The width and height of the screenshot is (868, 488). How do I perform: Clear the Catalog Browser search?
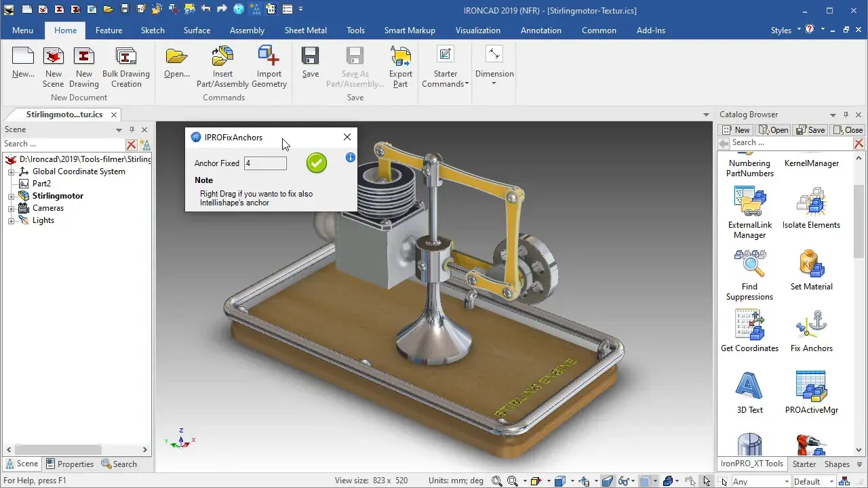click(x=859, y=143)
